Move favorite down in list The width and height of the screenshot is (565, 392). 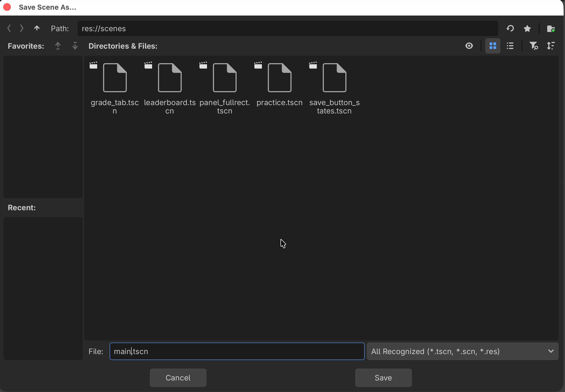coord(75,46)
